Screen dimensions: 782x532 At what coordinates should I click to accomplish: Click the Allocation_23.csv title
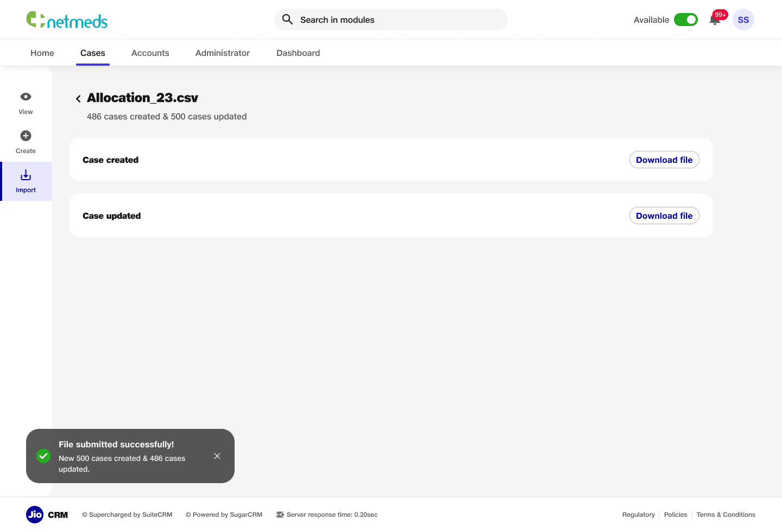pos(142,98)
